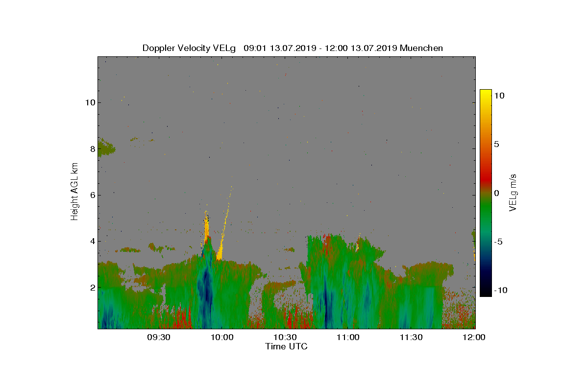Viewport: 588px width, 392px height.
Task: Select the 11:00 time tick label
Action: 348,337
